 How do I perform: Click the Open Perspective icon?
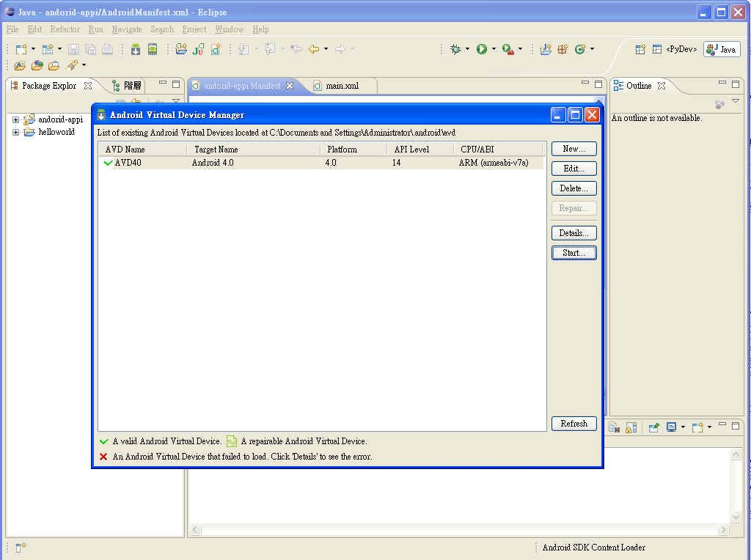640,49
